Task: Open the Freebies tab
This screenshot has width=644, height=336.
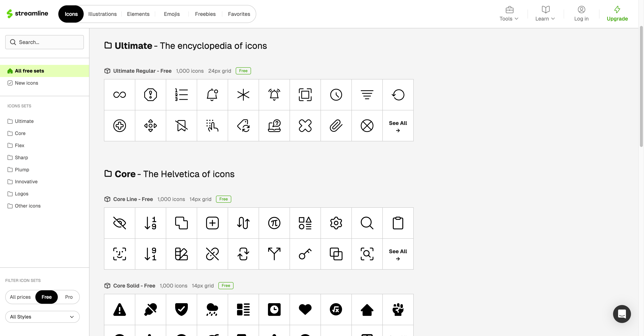Action: (205, 14)
